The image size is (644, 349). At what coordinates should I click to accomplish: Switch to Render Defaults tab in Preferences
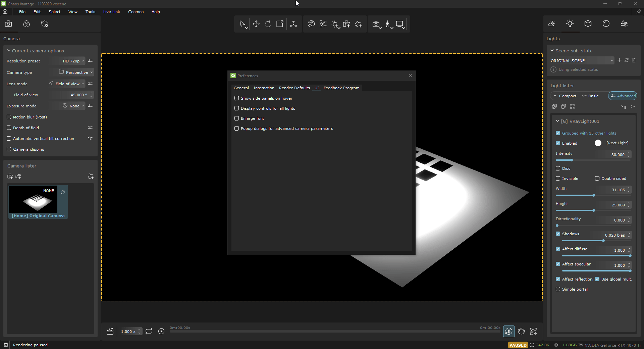294,88
